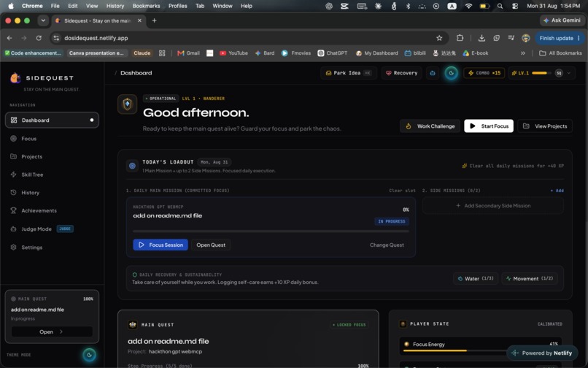This screenshot has width=588, height=368.
Task: Open the Claude bookmark
Action: pyautogui.click(x=142, y=53)
